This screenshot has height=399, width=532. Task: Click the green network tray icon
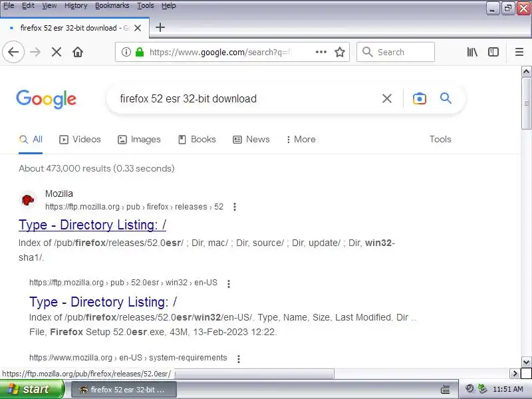click(481, 389)
